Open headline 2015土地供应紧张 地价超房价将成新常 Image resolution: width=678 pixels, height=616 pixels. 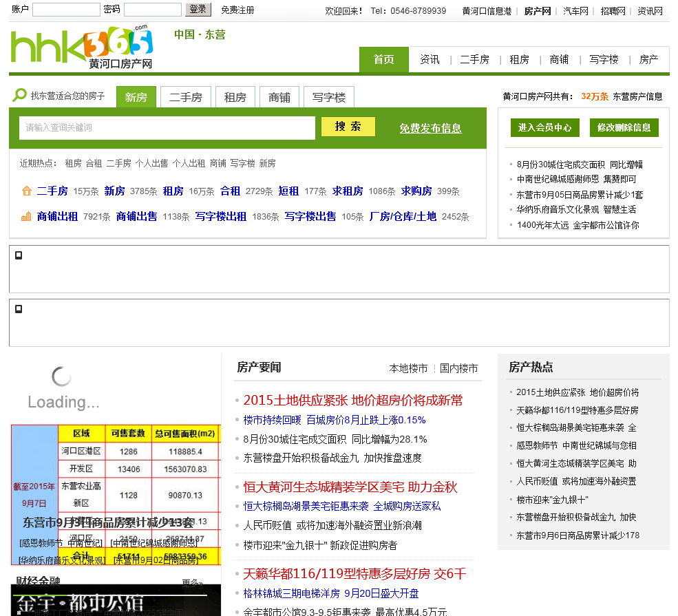tap(353, 401)
